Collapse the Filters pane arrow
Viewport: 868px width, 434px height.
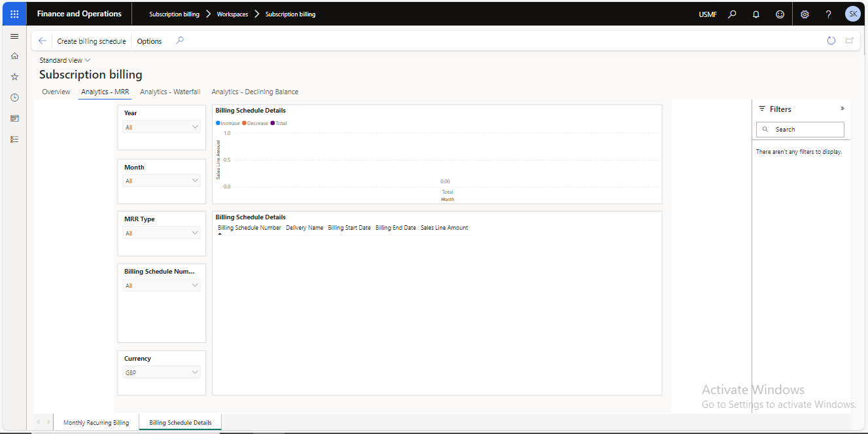click(x=842, y=109)
